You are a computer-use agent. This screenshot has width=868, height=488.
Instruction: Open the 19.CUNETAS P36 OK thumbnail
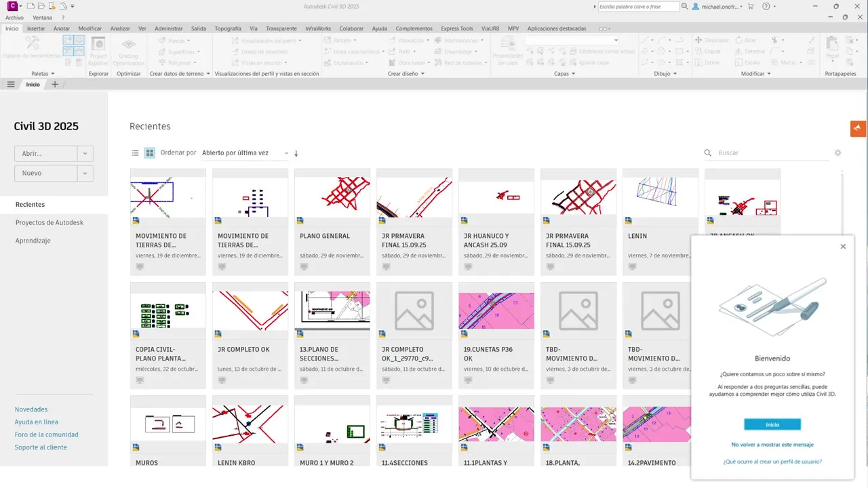496,310
